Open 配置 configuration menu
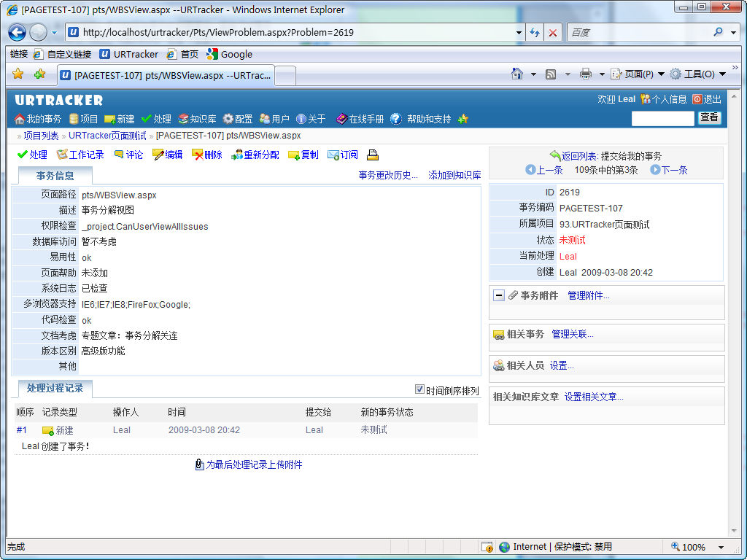747x560 pixels. click(238, 119)
